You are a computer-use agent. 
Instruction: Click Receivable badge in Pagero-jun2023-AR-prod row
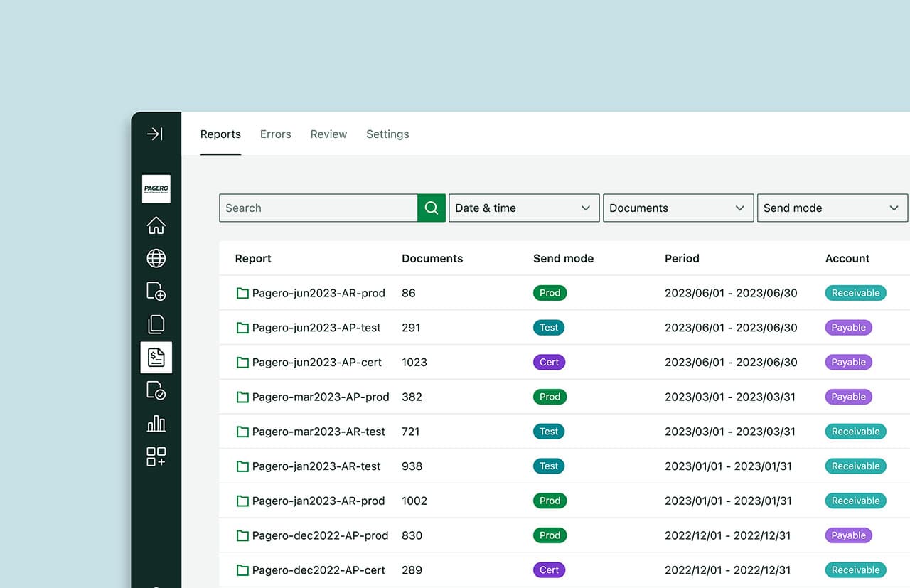pyautogui.click(x=855, y=293)
